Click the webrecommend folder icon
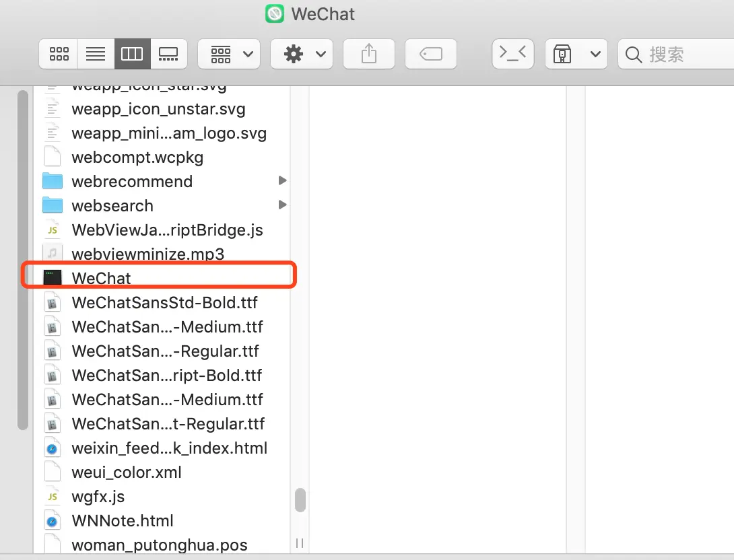734x560 pixels. pos(53,181)
